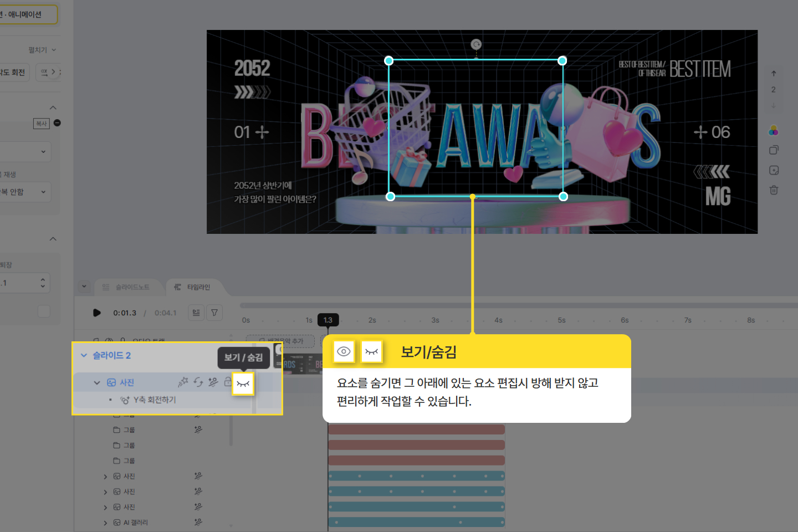Select the Y축 회전하기 animation item
The height and width of the screenshot is (532, 798).
[154, 400]
